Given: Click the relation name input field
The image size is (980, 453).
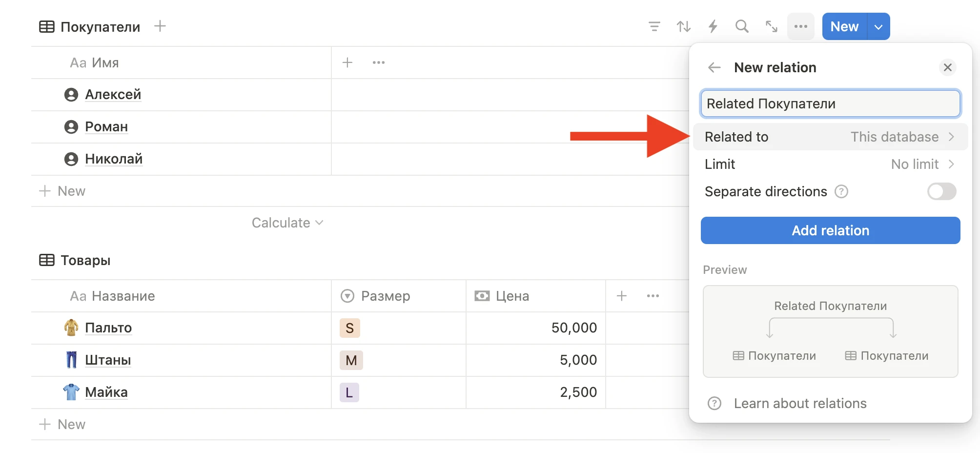Looking at the screenshot, I should 830,103.
